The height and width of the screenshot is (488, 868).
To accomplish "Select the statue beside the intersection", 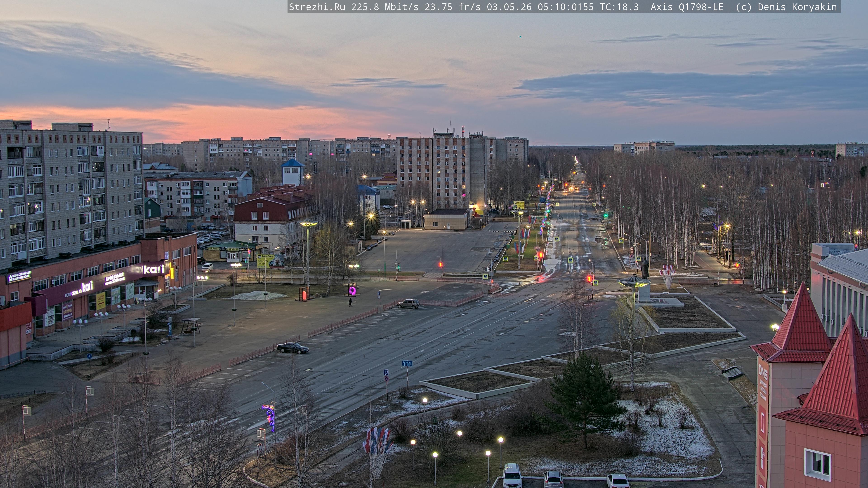I will 645,268.
